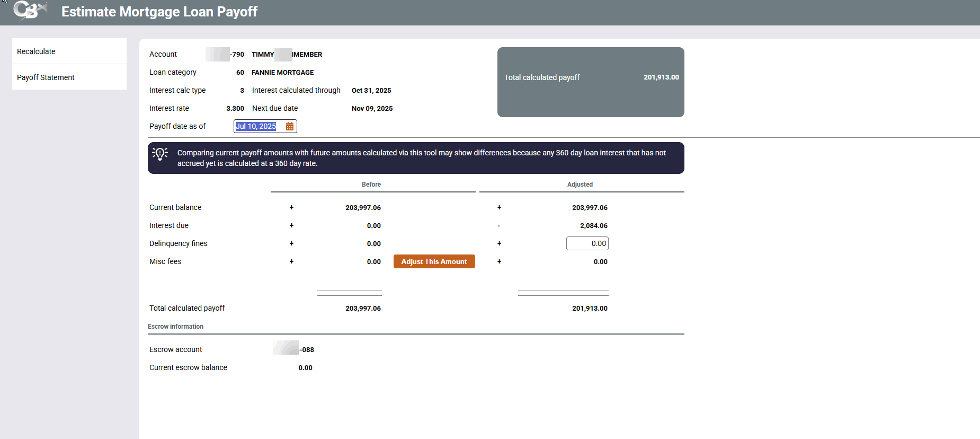Click the FANNIE MORTGAGE loan category text

(x=282, y=73)
